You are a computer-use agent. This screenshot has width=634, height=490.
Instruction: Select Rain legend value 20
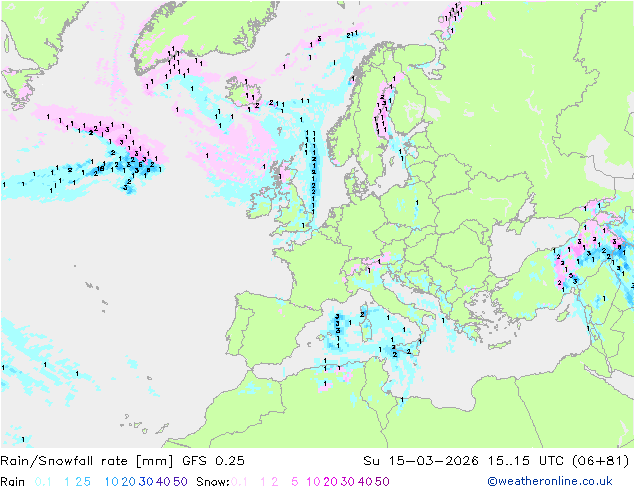(x=128, y=482)
